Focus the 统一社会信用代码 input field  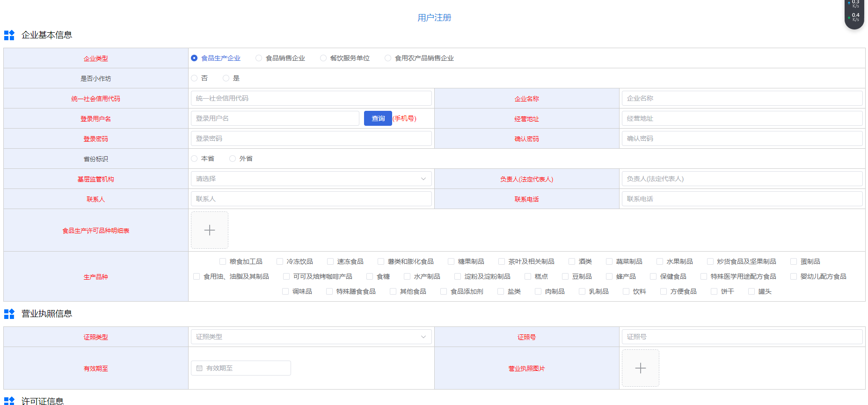pos(311,98)
